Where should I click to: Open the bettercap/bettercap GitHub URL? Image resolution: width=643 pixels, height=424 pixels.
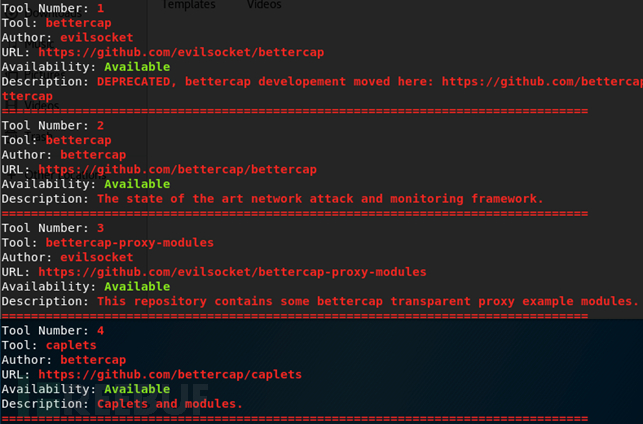click(x=178, y=170)
